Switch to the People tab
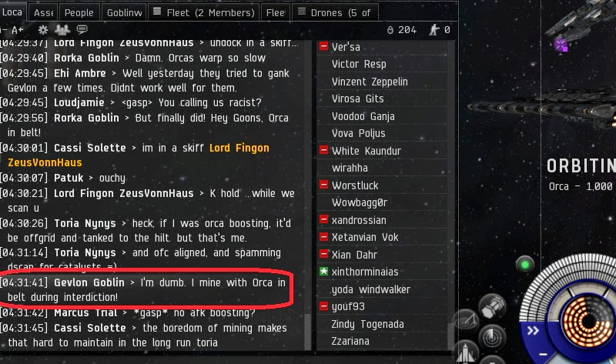Image resolution: width=616 pixels, height=364 pixels. tap(79, 12)
